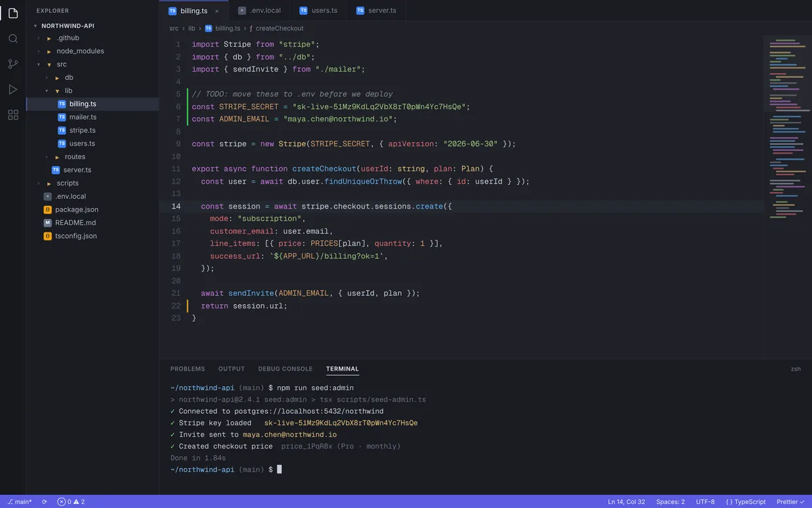Open the PROBLEMS panel tab
Viewport: 812px width, 508px height.
[187, 369]
